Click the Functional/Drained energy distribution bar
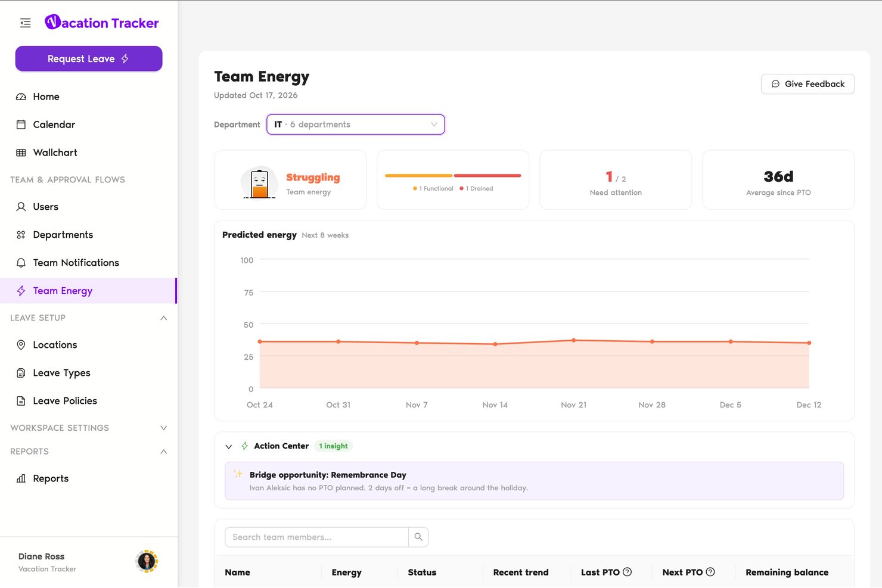882x588 pixels. click(453, 176)
